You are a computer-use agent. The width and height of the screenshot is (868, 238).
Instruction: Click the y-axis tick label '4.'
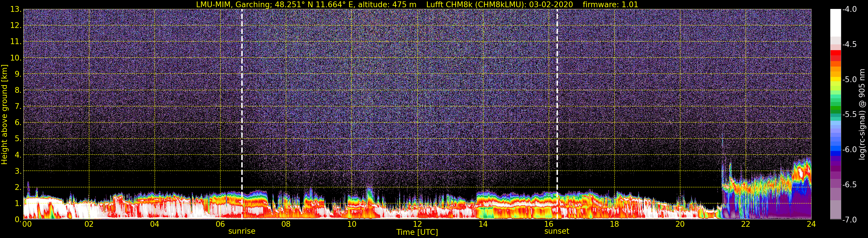tap(18, 155)
